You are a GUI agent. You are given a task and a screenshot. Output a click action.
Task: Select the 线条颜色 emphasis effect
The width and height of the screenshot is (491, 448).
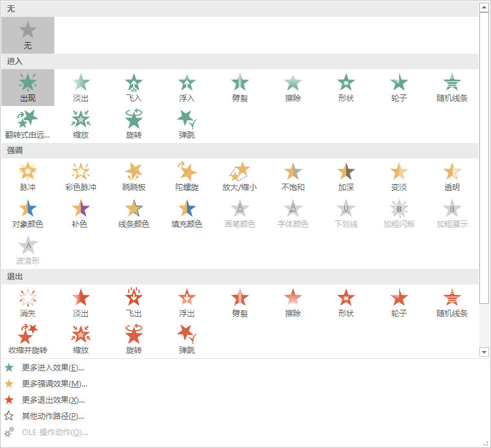134,214
